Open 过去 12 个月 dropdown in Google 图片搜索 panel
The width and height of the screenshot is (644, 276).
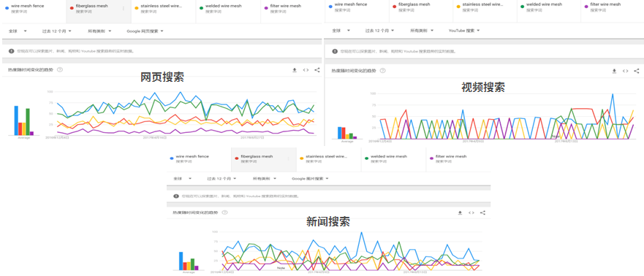coord(221,178)
